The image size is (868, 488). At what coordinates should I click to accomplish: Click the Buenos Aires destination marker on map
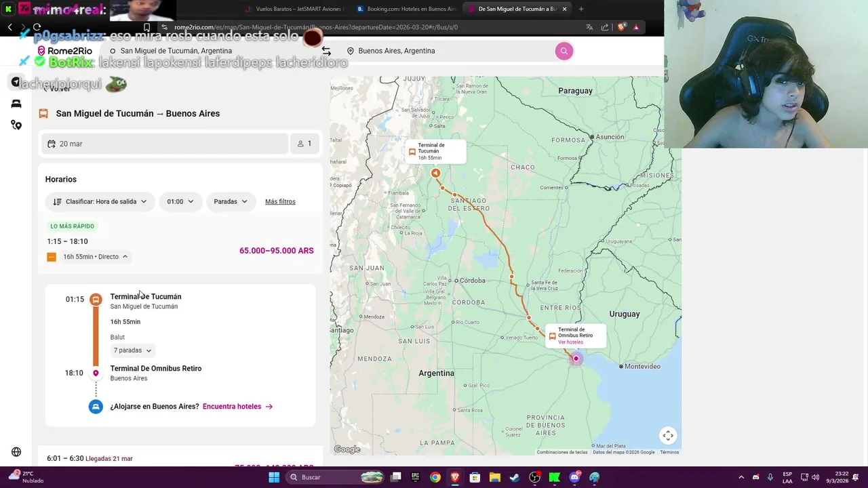point(576,359)
